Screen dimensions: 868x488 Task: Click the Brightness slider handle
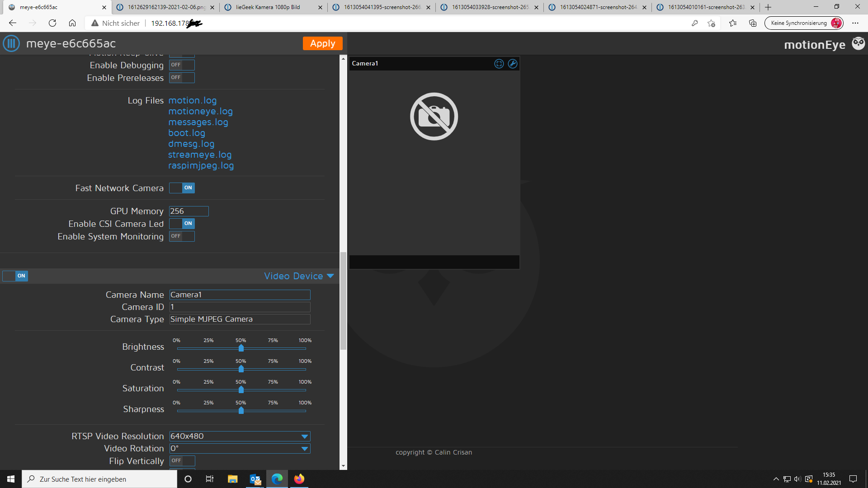tap(241, 348)
